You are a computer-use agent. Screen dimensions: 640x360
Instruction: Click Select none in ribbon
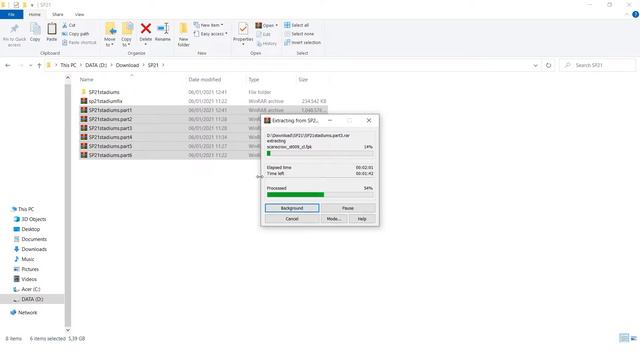click(299, 34)
